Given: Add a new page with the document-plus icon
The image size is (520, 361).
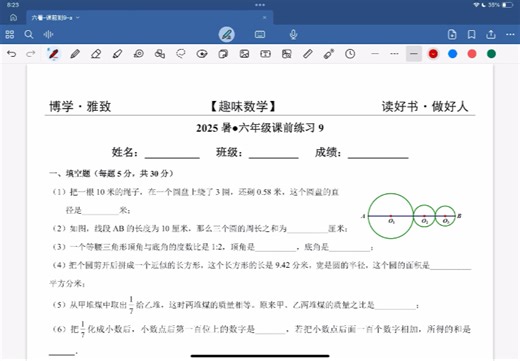Looking at the screenshot, I should pyautogui.click(x=452, y=34).
